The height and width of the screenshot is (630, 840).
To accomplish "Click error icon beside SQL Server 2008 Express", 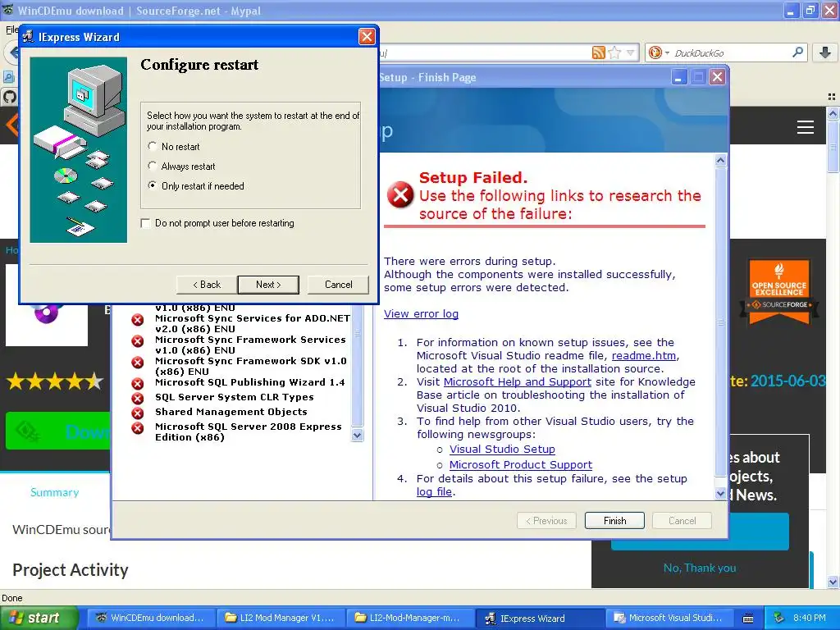I will (138, 428).
